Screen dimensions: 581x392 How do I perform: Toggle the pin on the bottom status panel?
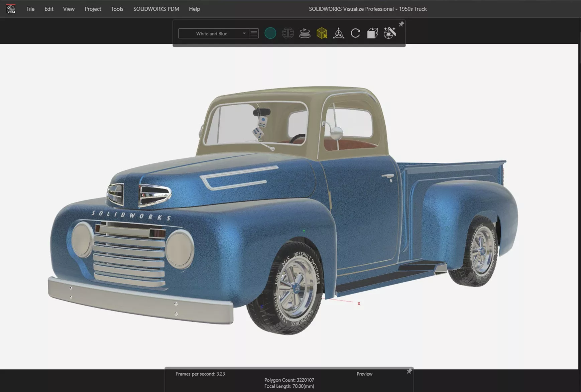[409, 371]
